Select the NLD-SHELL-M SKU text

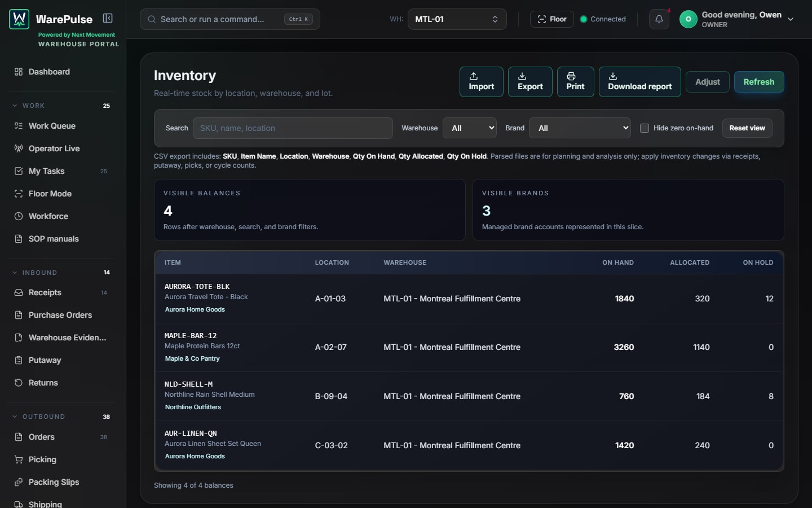pyautogui.click(x=188, y=384)
